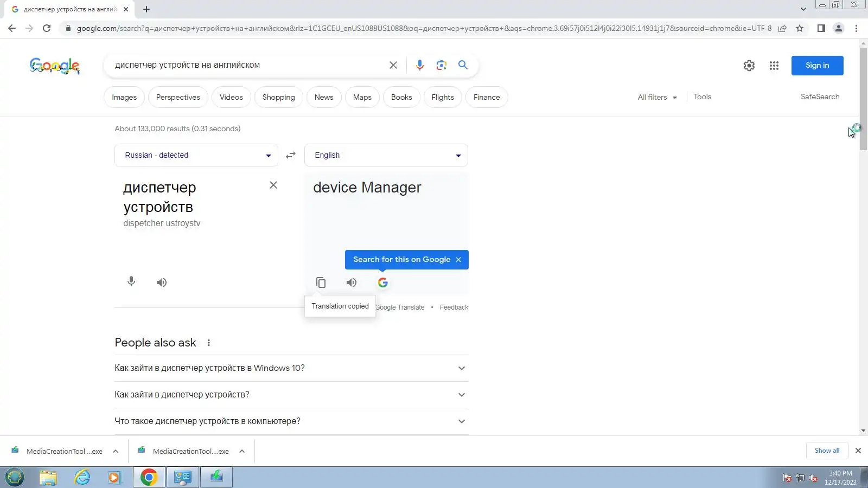Open the Google apps grid
This screenshot has height=488, width=868.
pyautogui.click(x=774, y=66)
